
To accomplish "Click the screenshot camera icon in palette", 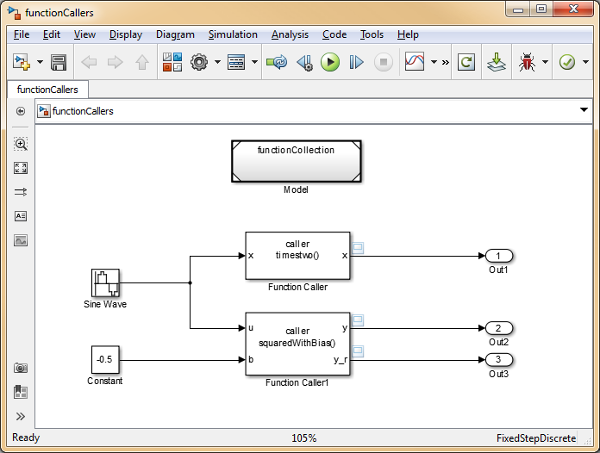I will [x=21, y=368].
